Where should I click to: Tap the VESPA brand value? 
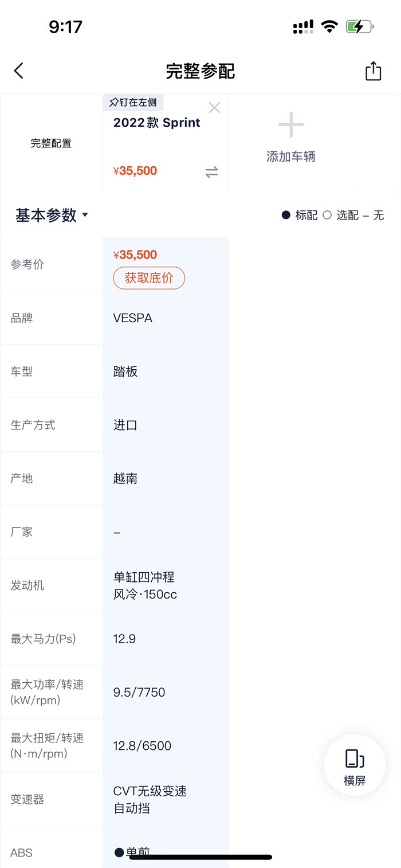tap(133, 318)
